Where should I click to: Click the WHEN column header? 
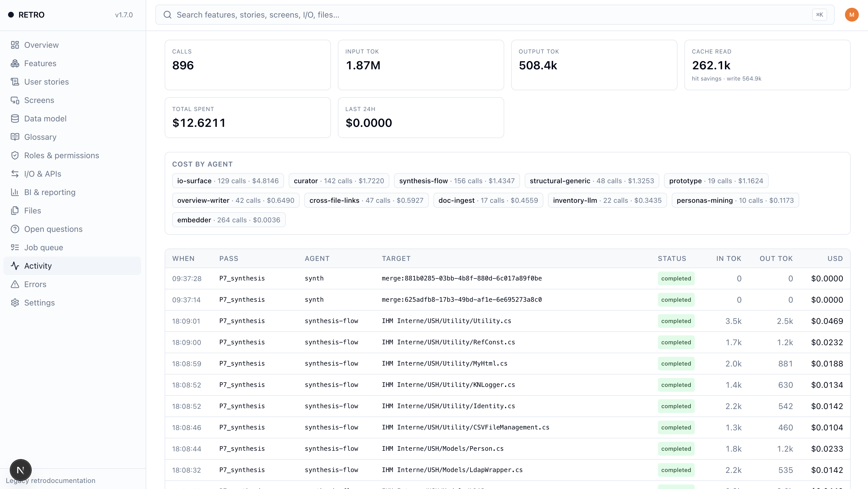tap(183, 259)
